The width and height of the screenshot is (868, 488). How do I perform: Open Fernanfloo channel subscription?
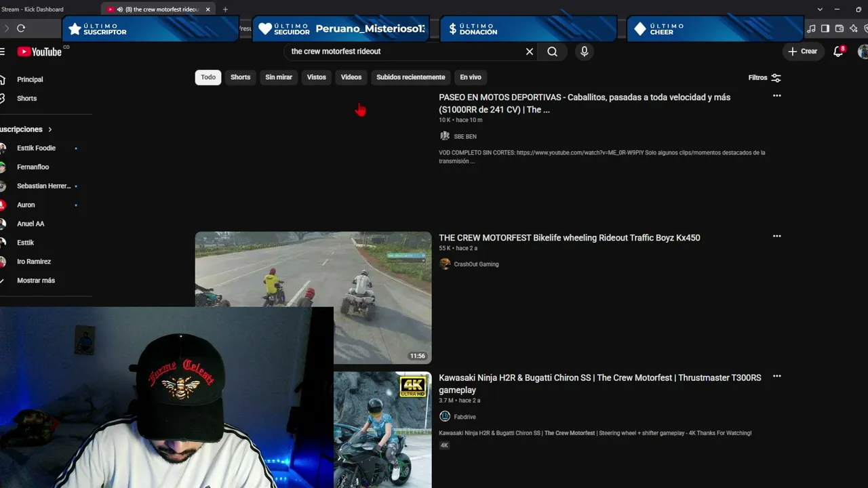point(33,167)
